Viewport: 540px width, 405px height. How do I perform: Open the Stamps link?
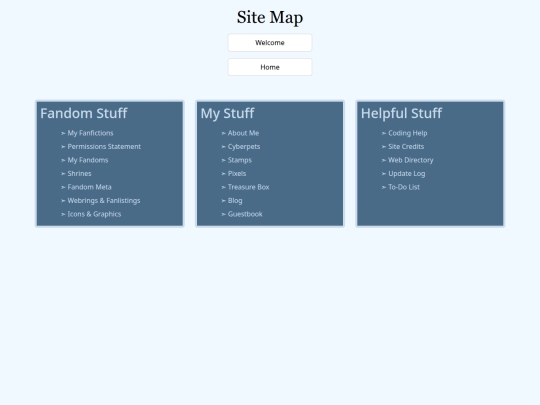pos(240,160)
